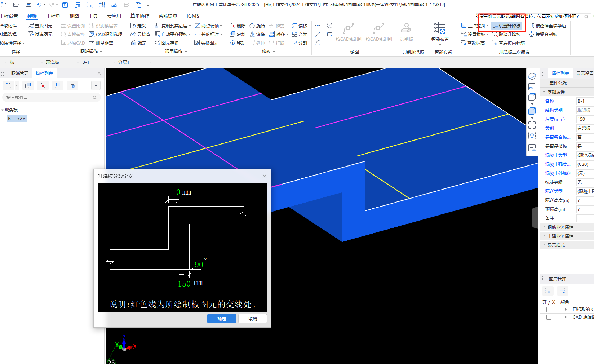Undo the last action
This screenshot has width=594, height=364.
point(39,5)
